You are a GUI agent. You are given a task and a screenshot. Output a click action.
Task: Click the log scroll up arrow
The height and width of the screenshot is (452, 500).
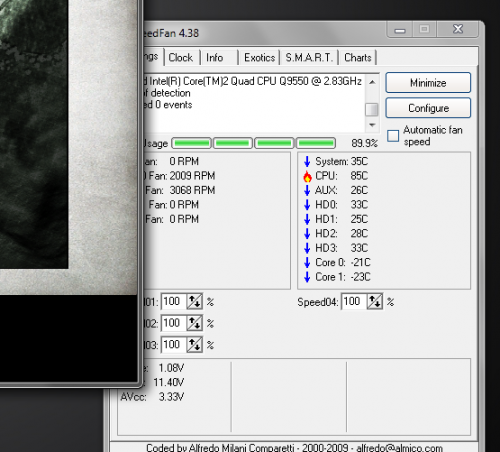(372, 82)
